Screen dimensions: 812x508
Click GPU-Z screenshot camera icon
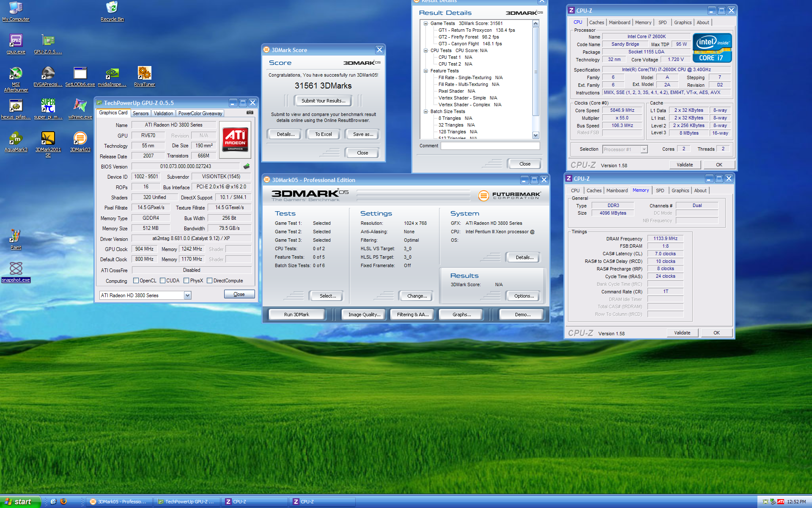pyautogui.click(x=250, y=113)
